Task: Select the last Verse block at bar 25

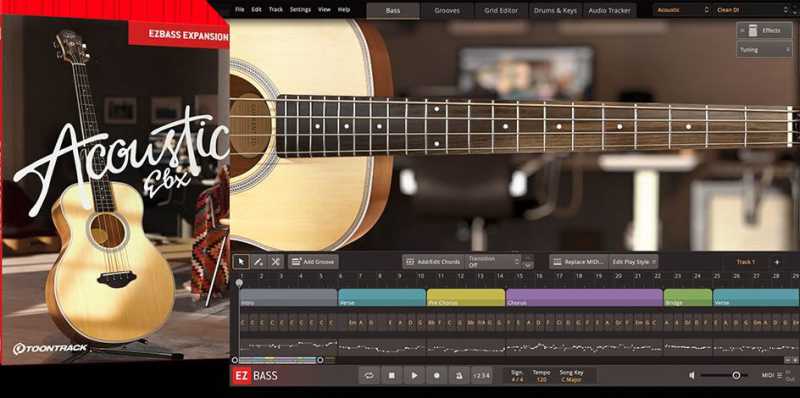Action: [x=756, y=298]
